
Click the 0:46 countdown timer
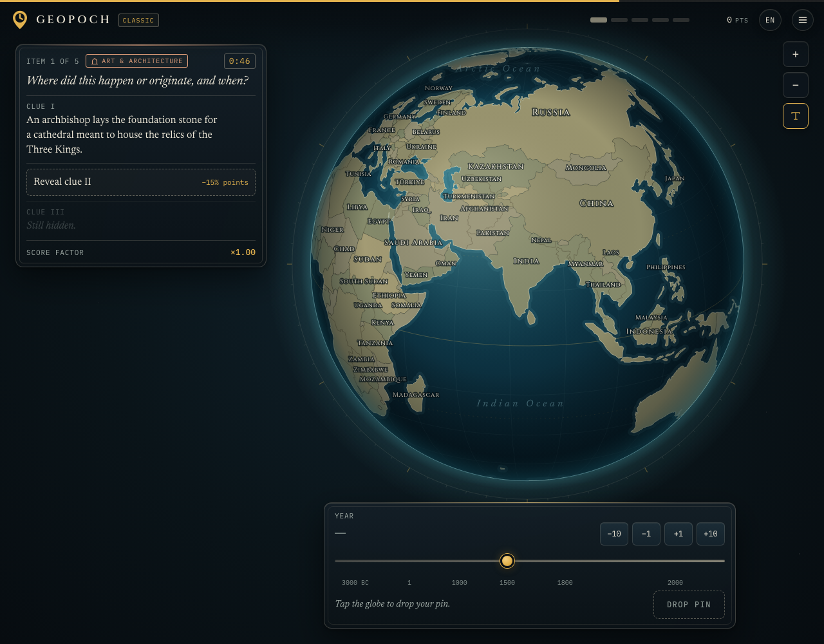pyautogui.click(x=239, y=61)
